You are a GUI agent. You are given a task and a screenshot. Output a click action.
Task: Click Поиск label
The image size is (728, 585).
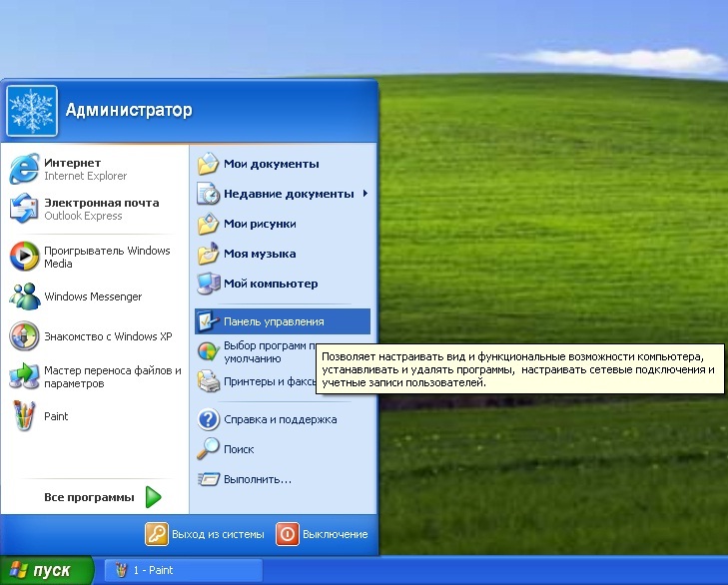pyautogui.click(x=239, y=449)
